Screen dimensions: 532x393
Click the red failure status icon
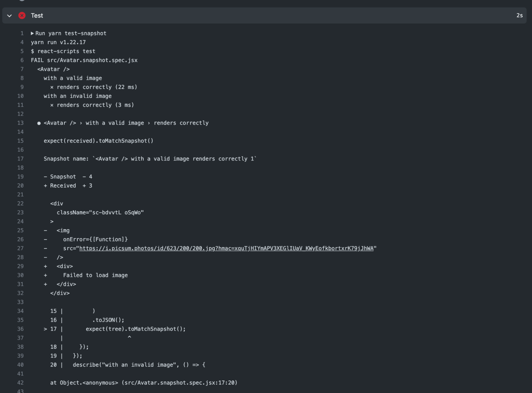click(x=22, y=15)
